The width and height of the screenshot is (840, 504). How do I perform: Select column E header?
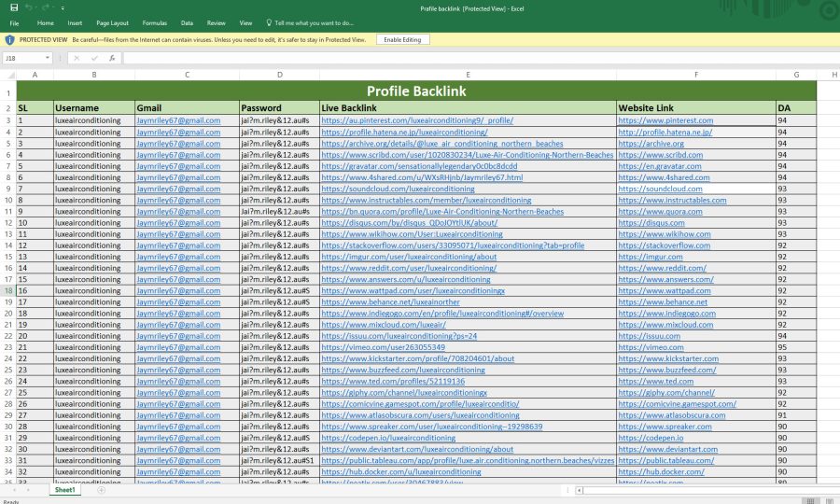[x=468, y=75]
